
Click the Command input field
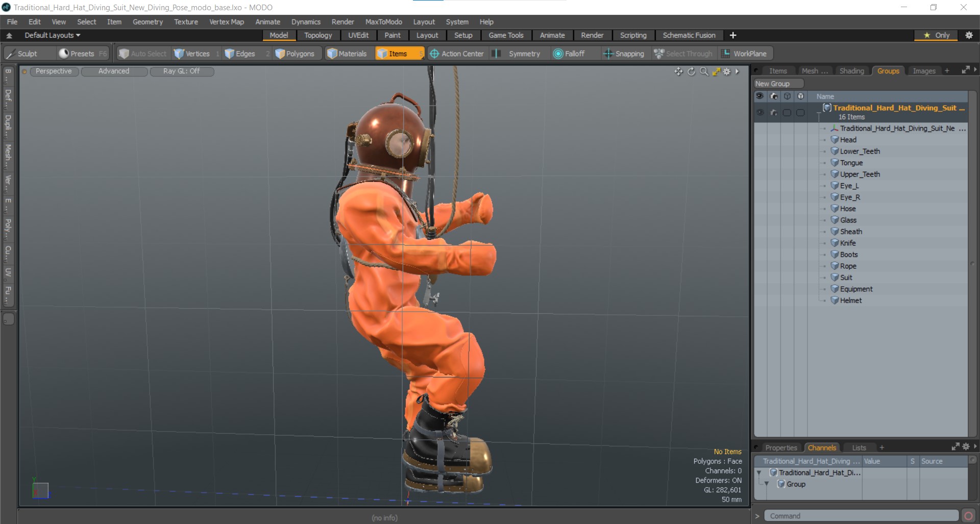point(861,516)
